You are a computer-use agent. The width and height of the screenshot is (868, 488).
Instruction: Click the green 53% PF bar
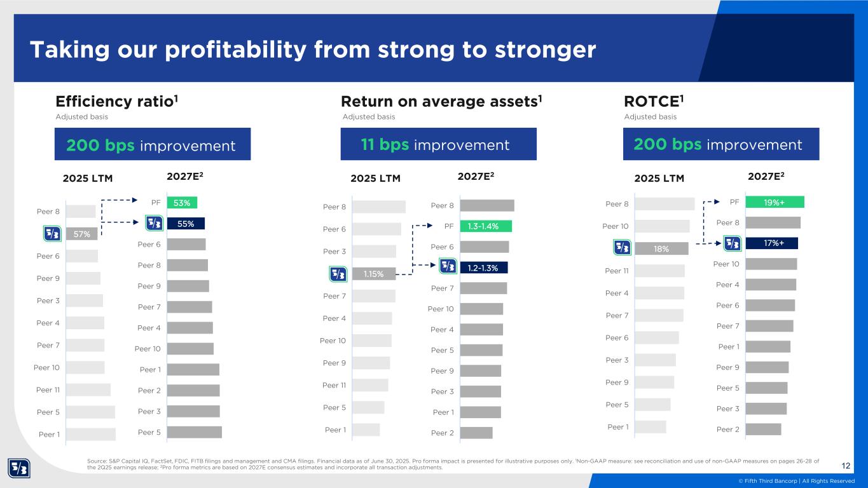point(183,203)
